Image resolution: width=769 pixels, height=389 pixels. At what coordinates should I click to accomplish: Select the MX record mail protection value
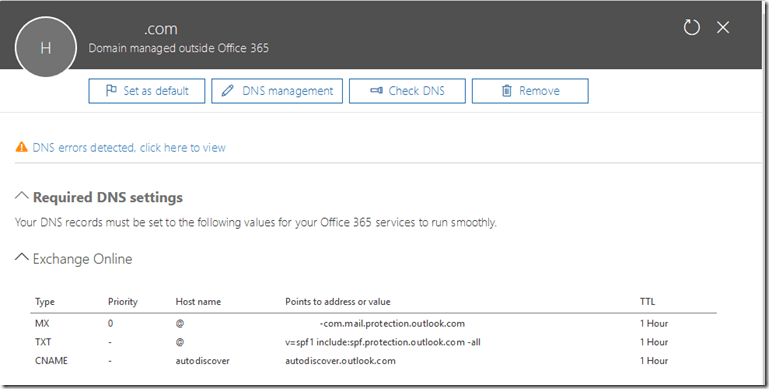[x=392, y=323]
